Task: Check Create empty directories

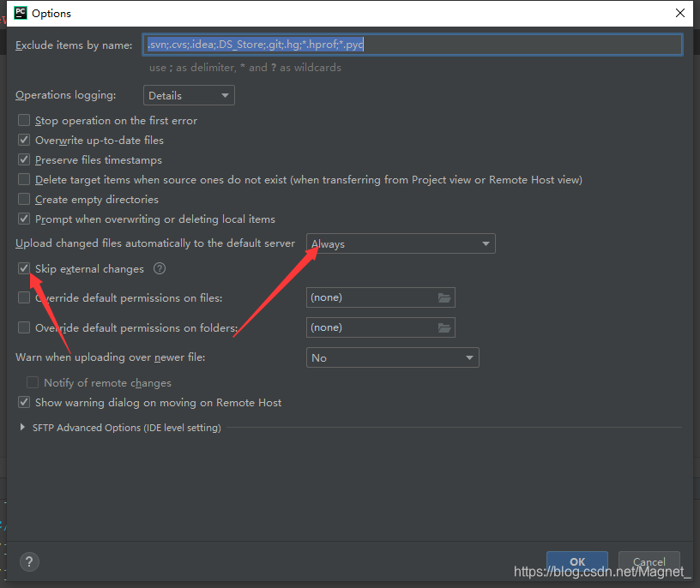Action: pyautogui.click(x=24, y=199)
